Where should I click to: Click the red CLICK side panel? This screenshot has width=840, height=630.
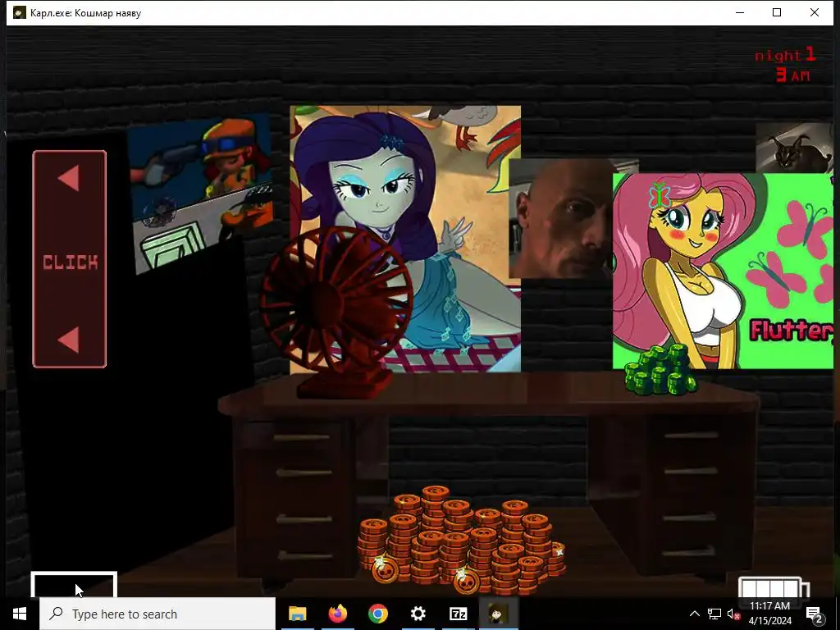click(x=70, y=259)
